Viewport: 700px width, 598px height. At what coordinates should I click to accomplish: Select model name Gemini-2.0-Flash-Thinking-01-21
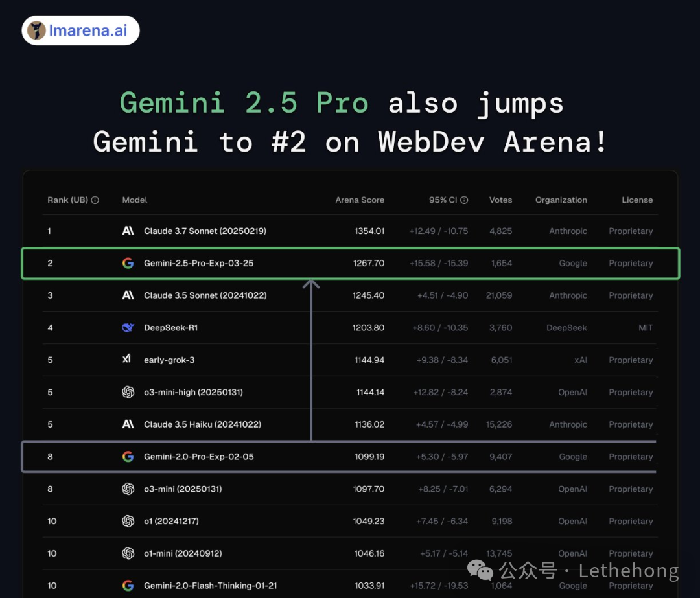(x=210, y=586)
